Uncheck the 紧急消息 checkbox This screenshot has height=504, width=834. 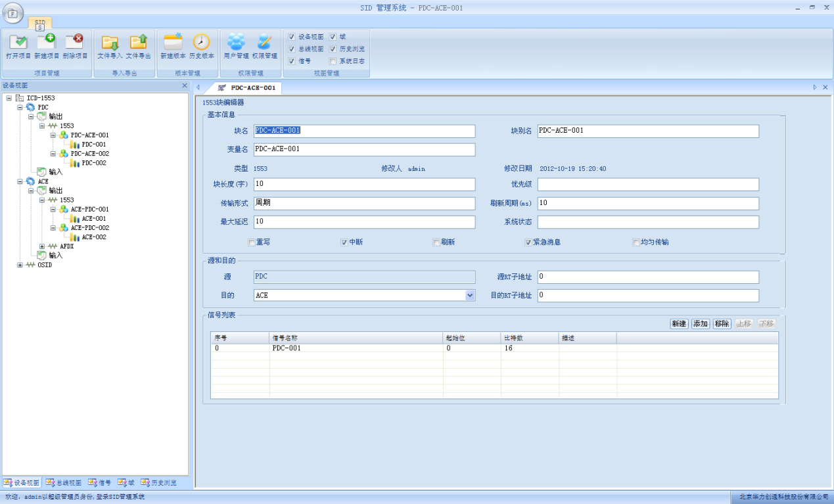pos(528,242)
